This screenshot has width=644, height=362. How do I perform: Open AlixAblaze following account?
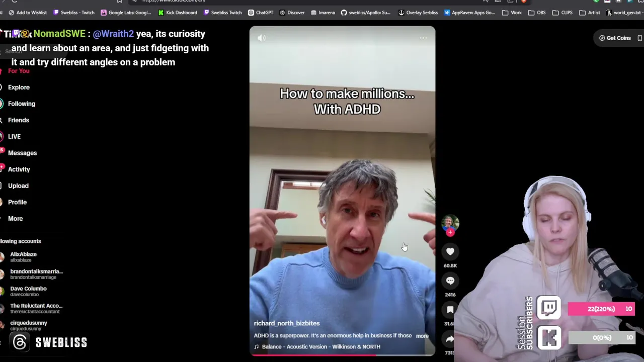coord(23,257)
